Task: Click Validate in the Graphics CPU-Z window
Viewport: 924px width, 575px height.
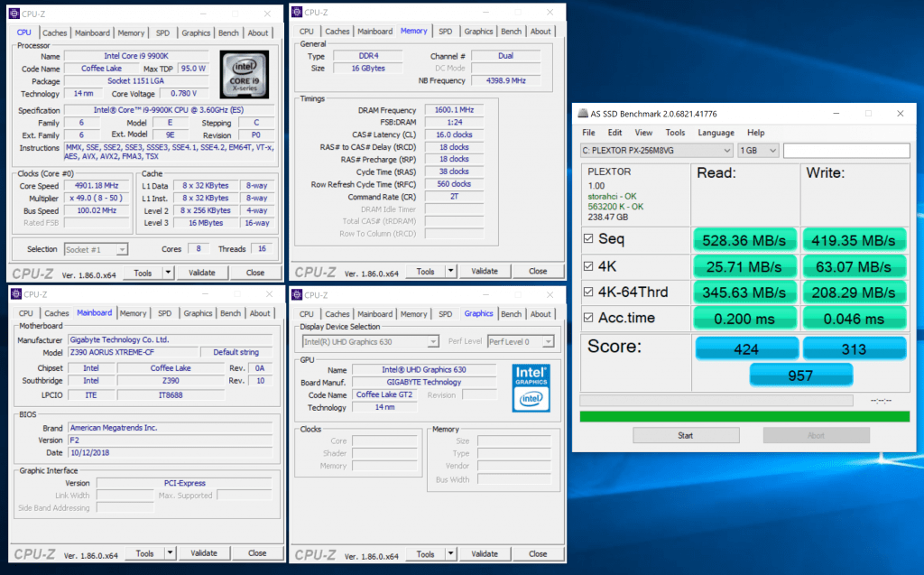Action: click(x=485, y=553)
